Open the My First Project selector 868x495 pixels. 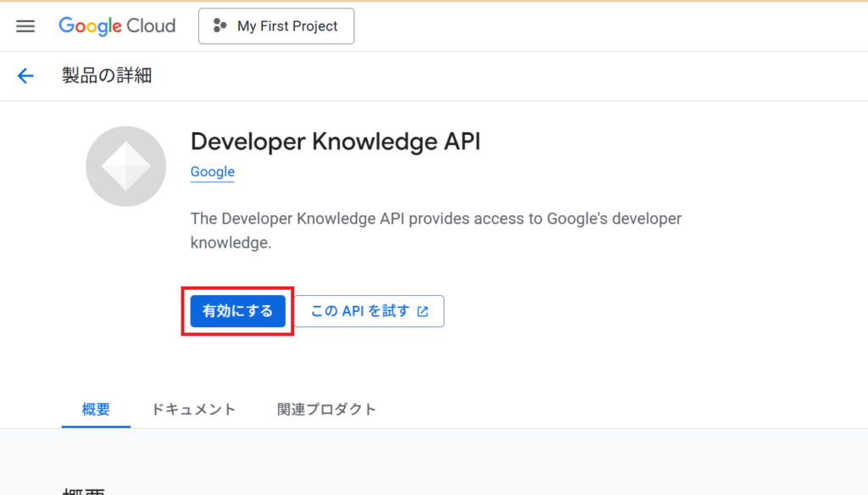276,26
